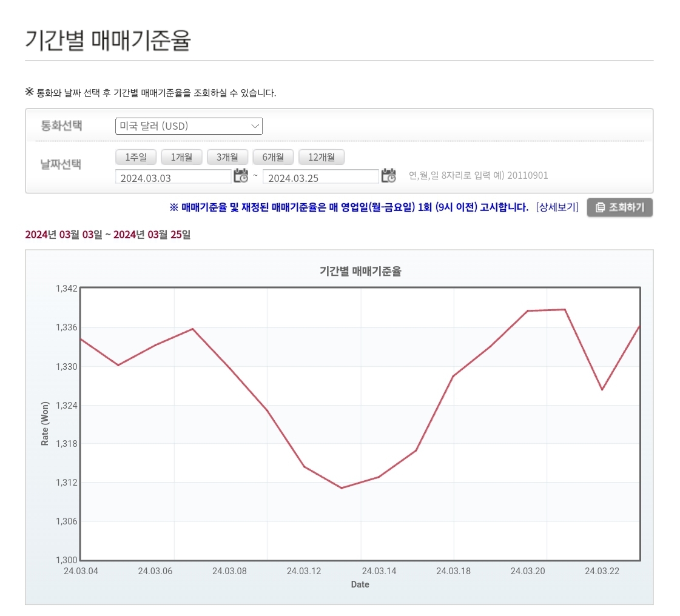Click the x-axis label 24.03.12
680x616 pixels.
click(x=304, y=571)
